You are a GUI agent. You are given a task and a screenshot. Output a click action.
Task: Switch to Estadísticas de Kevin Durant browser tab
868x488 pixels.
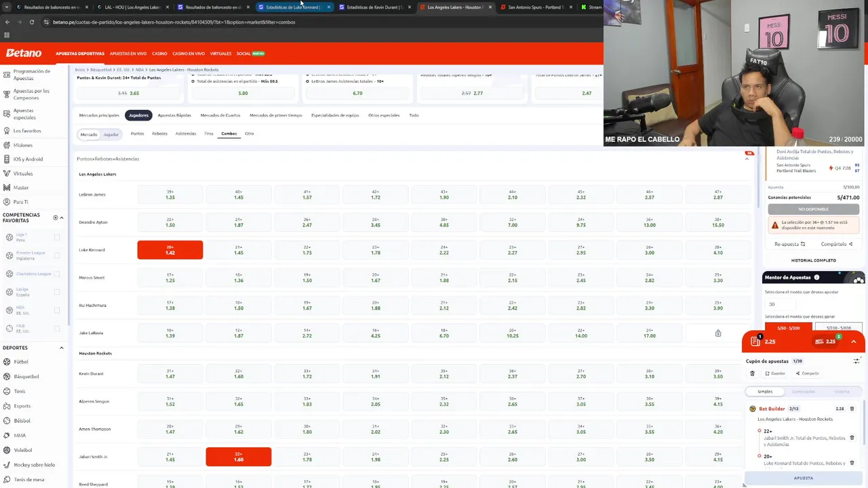coord(374,7)
